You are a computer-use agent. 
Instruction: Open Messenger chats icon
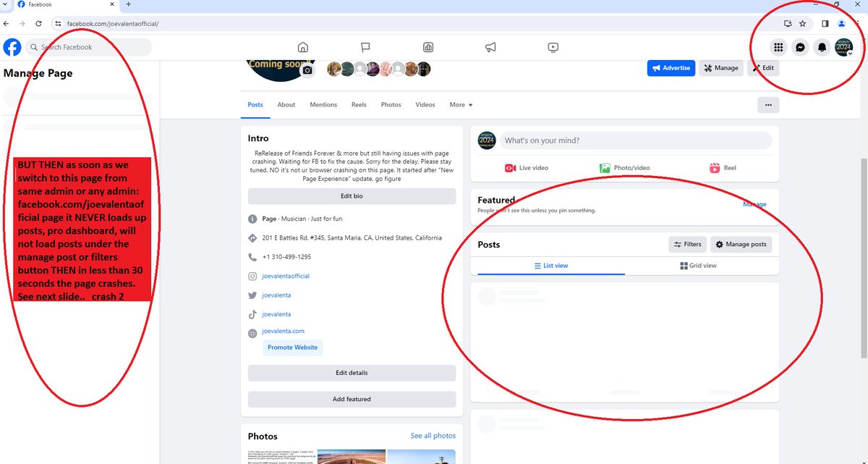click(x=800, y=48)
